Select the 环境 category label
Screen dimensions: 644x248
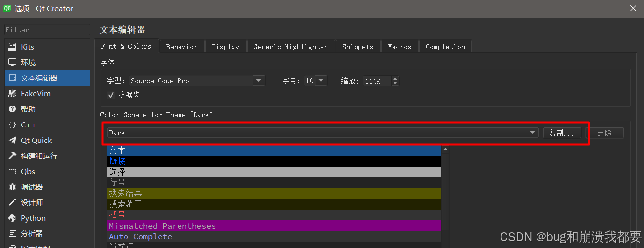28,62
